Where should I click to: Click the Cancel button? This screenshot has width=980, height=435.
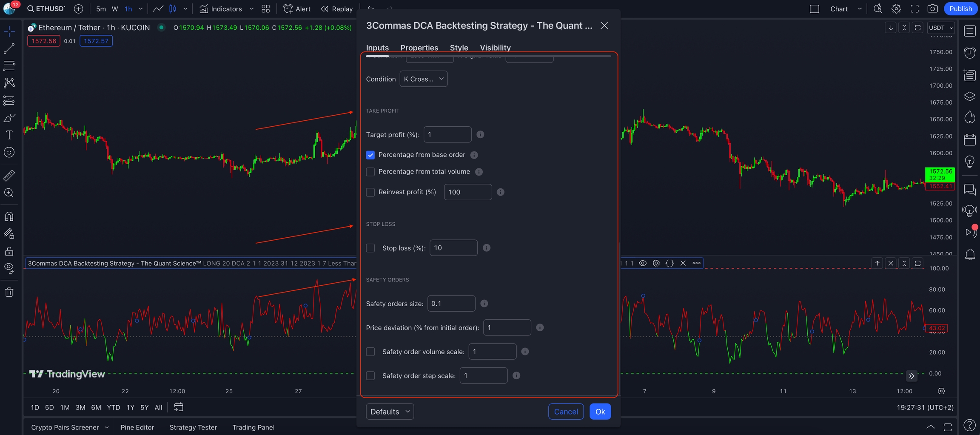[566, 412]
